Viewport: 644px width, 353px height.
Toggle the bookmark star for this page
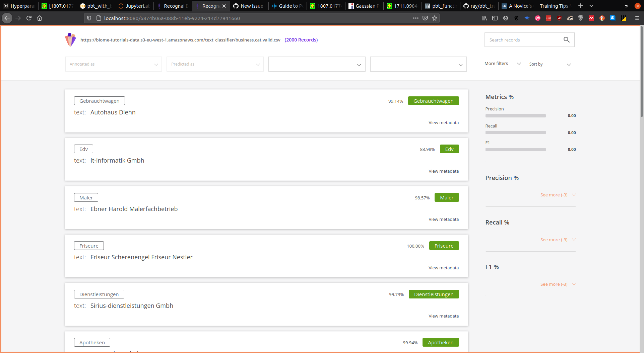435,18
